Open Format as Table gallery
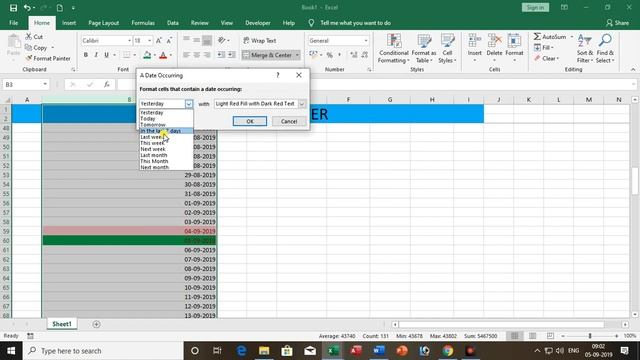The height and width of the screenshot is (360, 640). click(424, 49)
